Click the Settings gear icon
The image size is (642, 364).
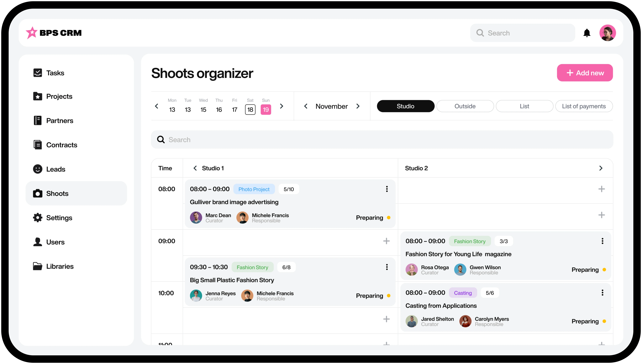(x=38, y=217)
